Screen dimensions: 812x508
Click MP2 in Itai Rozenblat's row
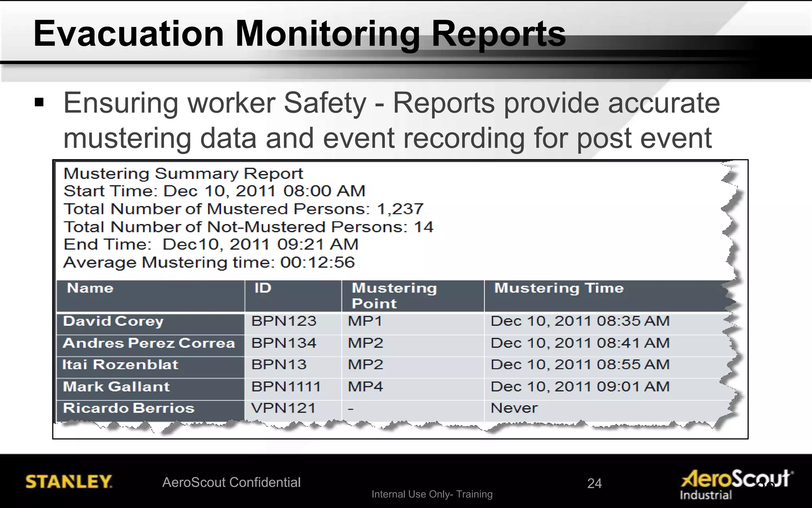click(413, 367)
